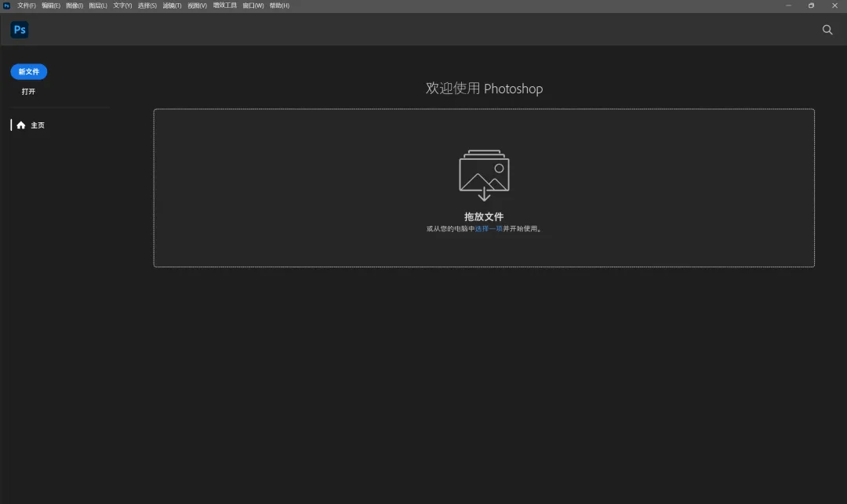This screenshot has width=847, height=504.
Task: Open the 增效工具 menu
Action: pyautogui.click(x=225, y=5)
